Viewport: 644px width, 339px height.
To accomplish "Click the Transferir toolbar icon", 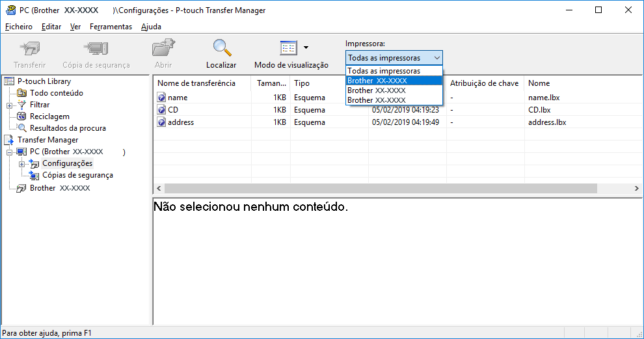I will click(30, 49).
